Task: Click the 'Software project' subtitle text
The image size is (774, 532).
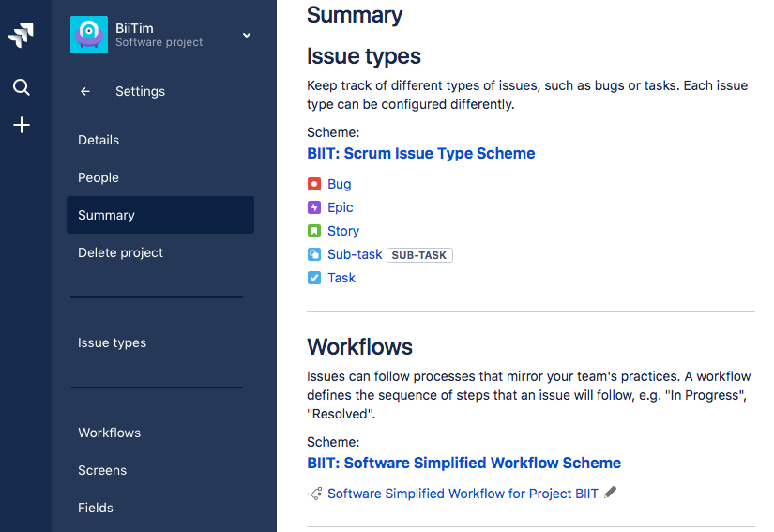Action: click(159, 42)
